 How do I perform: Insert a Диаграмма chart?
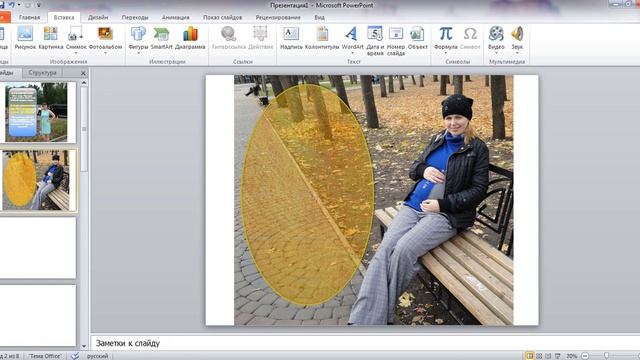[x=190, y=38]
